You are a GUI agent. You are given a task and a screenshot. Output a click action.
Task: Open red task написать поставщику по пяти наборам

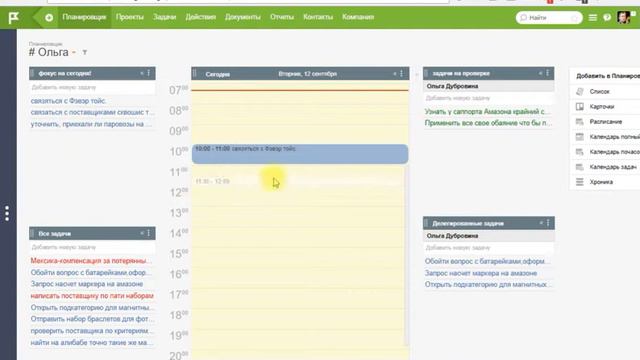point(92,296)
